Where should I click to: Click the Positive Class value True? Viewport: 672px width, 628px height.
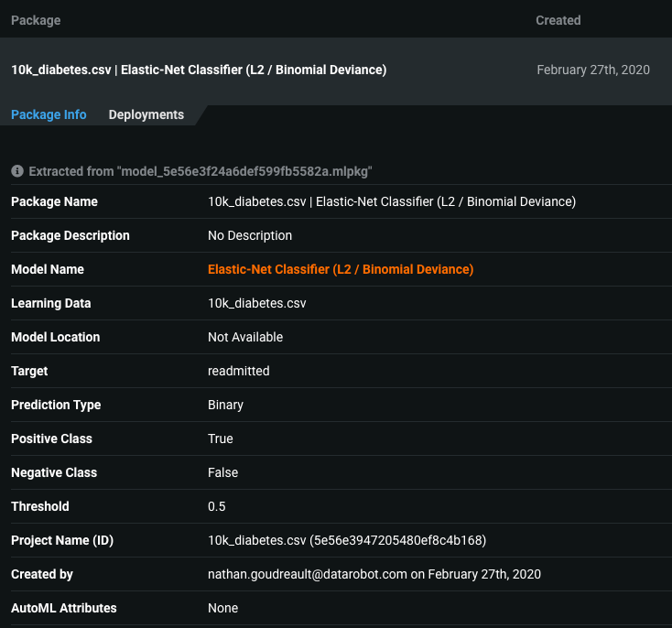click(221, 439)
